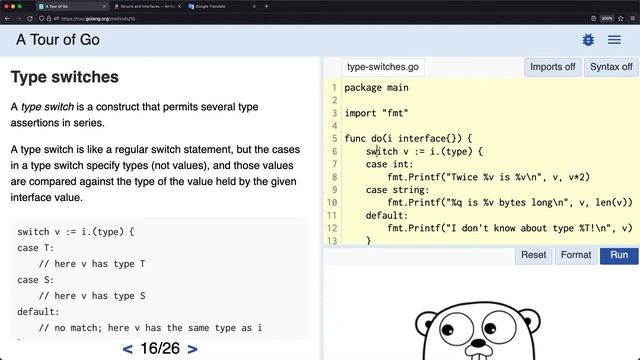
Task: Click the Format button
Action: pos(576,255)
